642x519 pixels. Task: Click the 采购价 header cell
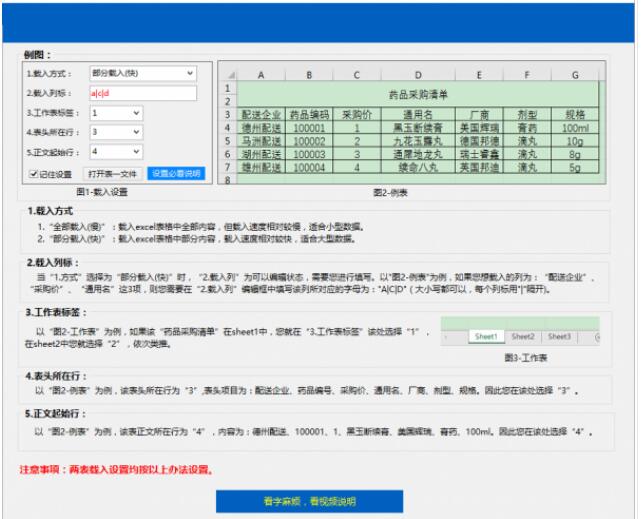coord(357,115)
